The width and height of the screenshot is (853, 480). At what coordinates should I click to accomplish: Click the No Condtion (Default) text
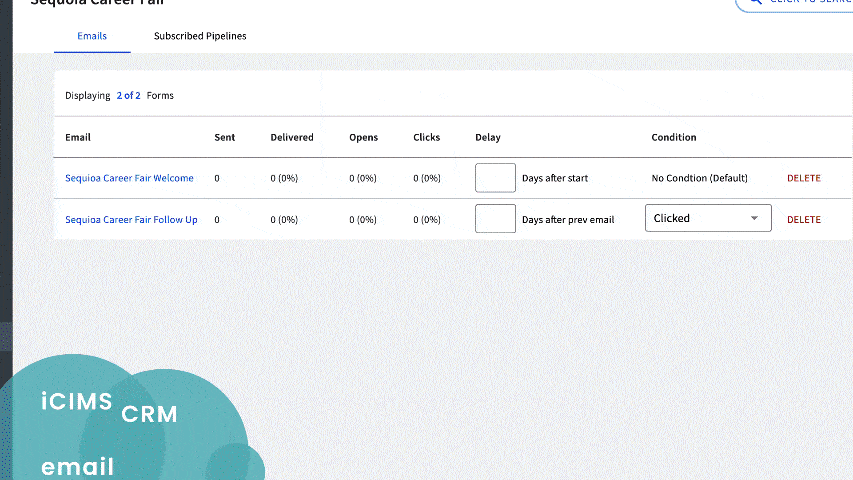point(699,178)
